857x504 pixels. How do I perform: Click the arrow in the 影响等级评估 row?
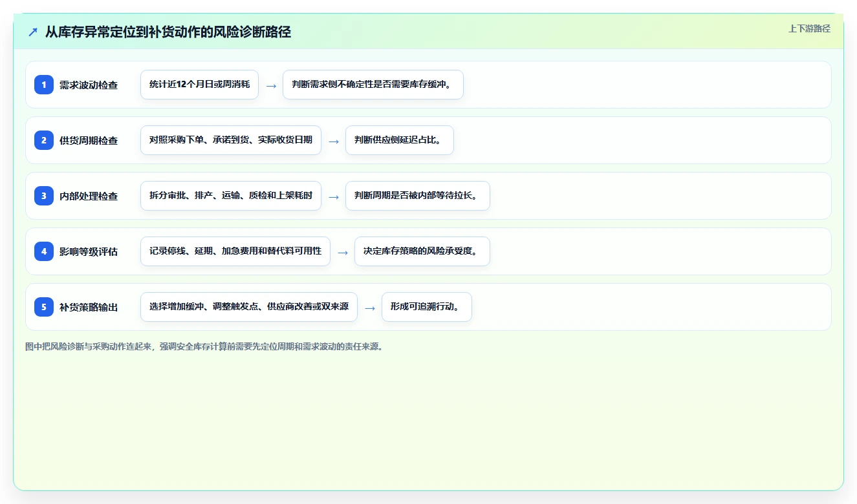click(343, 252)
